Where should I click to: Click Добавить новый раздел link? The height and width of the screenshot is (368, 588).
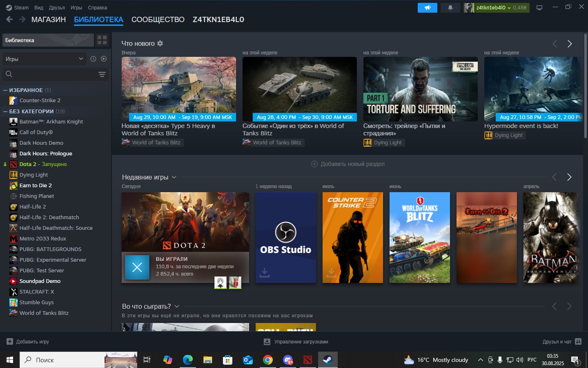[x=348, y=164]
